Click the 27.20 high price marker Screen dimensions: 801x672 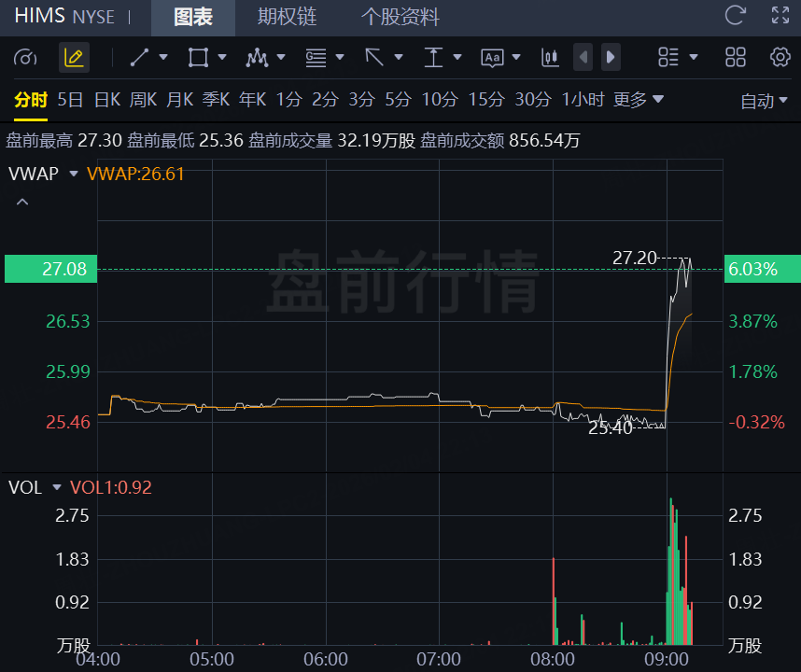pos(635,259)
